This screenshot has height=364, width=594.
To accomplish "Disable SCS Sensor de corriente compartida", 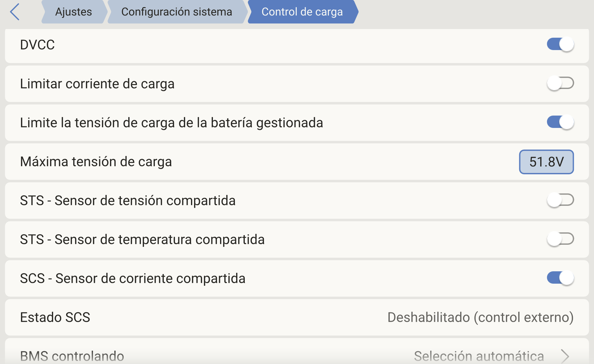I will point(560,278).
